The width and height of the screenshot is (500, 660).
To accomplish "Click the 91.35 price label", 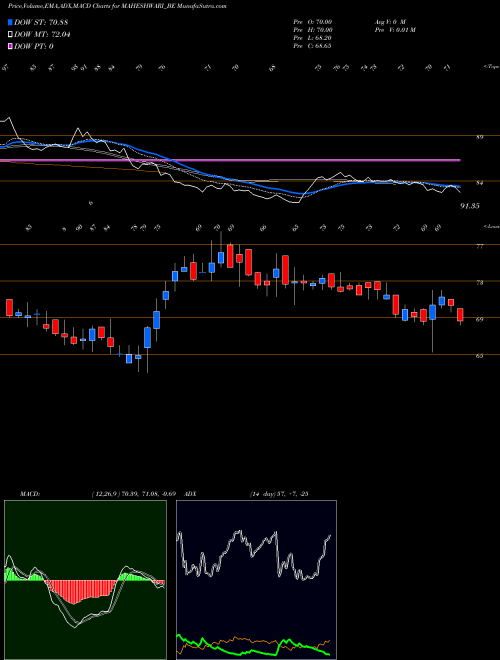I will (x=470, y=206).
